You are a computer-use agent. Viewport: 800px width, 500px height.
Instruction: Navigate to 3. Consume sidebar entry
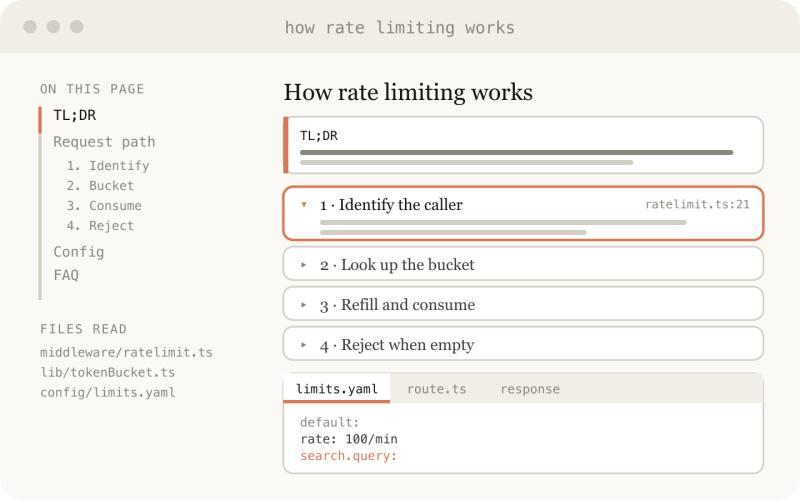click(x=104, y=206)
